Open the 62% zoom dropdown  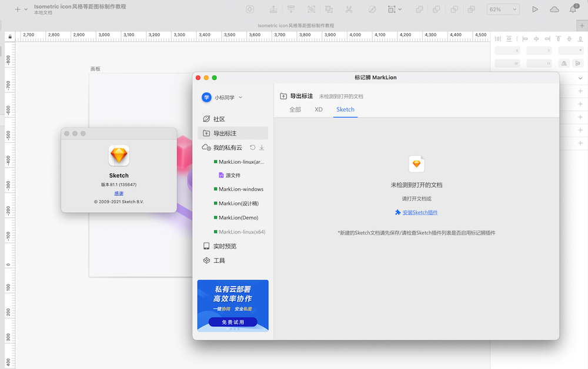click(503, 9)
